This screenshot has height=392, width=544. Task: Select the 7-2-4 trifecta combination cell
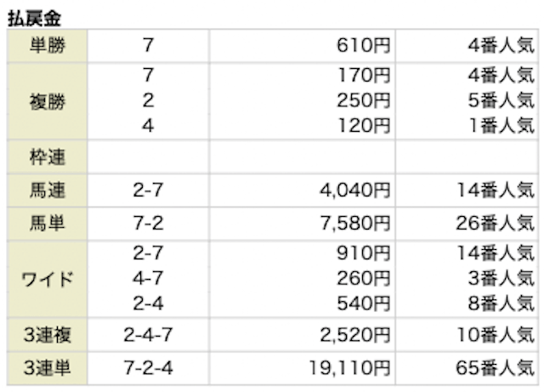[148, 368]
